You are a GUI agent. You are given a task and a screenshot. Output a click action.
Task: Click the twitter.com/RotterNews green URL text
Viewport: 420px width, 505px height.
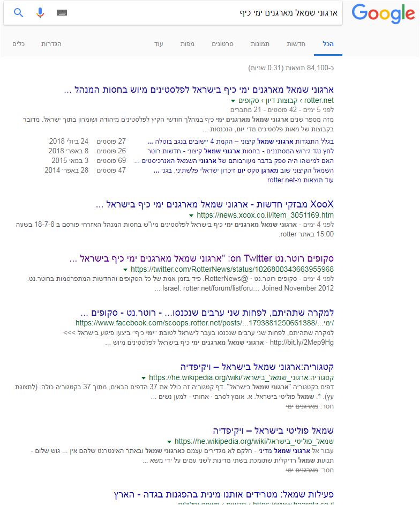[232, 269]
